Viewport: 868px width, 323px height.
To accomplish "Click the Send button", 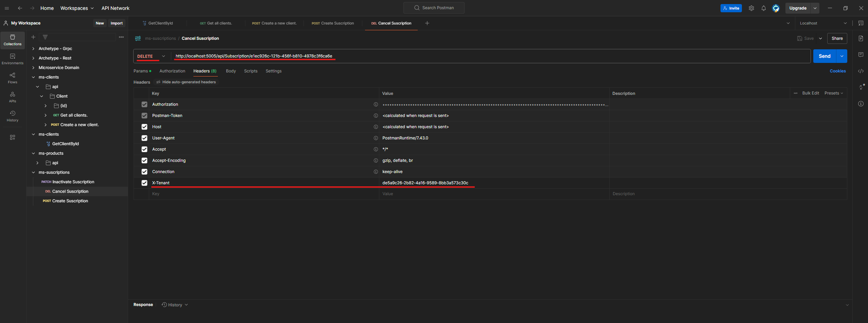I will 824,56.
